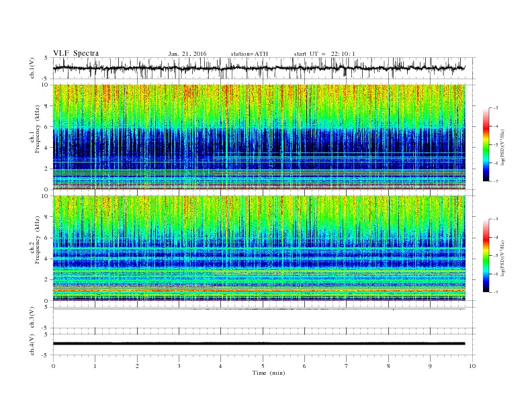Click the ch.1 log(PSD) colorbar label
Image resolution: width=532 pixels, height=411 pixels.
point(502,148)
